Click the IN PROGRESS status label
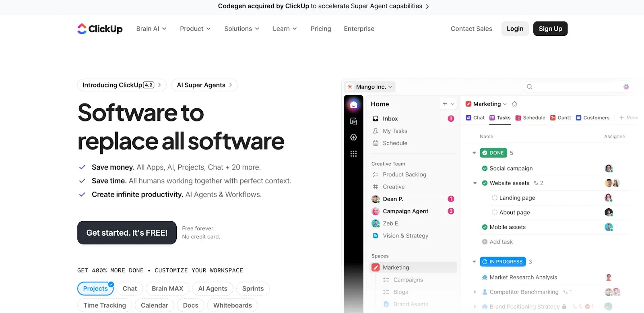The image size is (644, 313). pyautogui.click(x=503, y=262)
